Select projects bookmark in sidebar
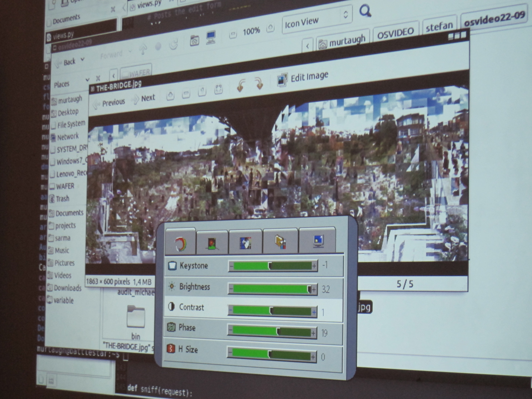The width and height of the screenshot is (532, 399). [x=62, y=226]
